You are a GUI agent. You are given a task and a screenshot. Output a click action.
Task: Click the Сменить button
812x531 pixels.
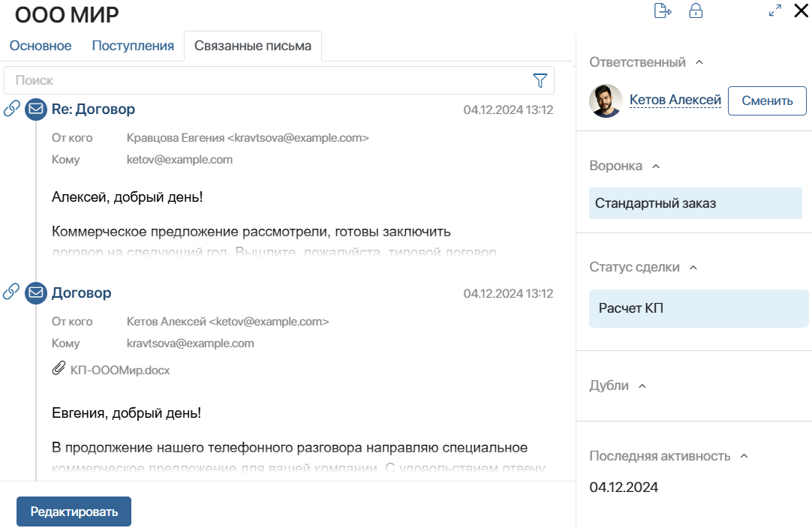click(x=767, y=101)
